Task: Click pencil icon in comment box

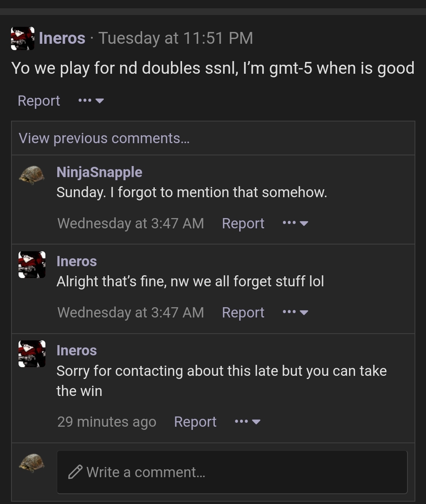Action: (x=75, y=472)
